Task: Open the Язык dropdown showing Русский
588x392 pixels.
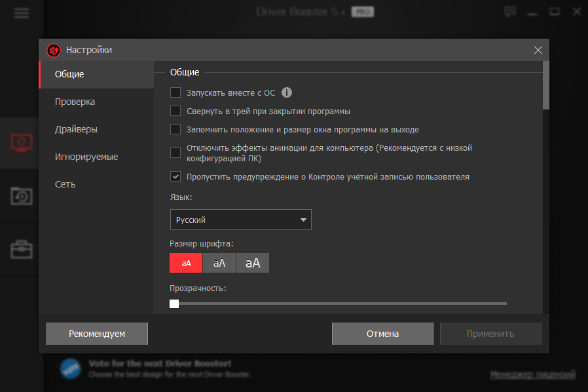Action: click(241, 220)
